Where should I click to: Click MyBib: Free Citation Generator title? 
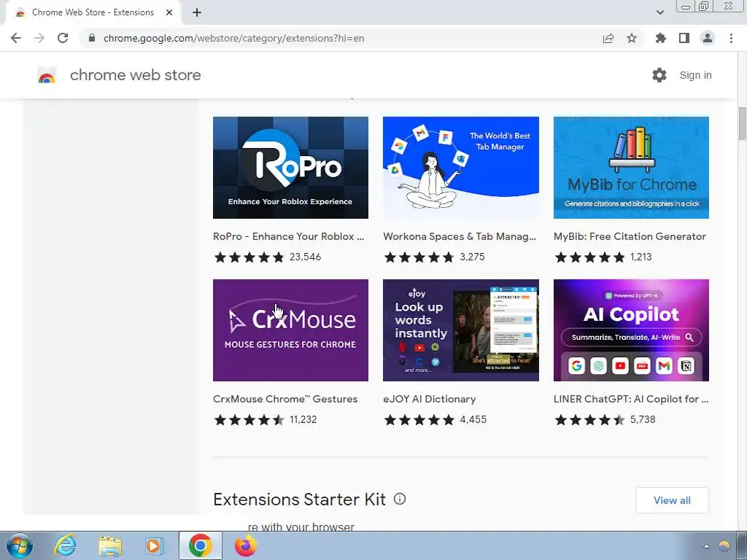pyautogui.click(x=630, y=237)
